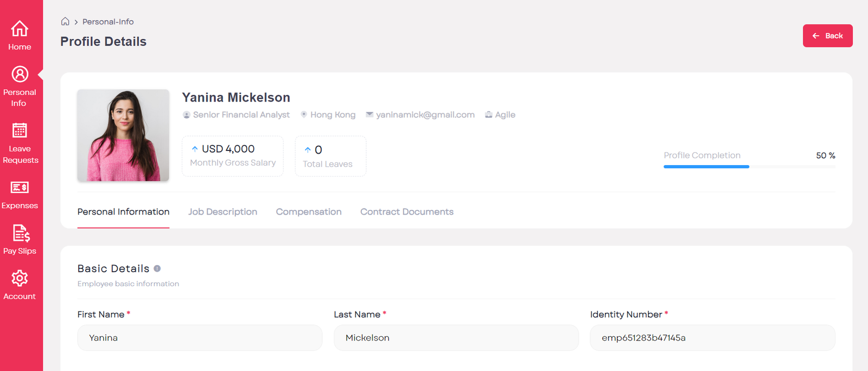Image resolution: width=868 pixels, height=371 pixels.
Task: Focus the Last Name field
Action: (x=456, y=338)
